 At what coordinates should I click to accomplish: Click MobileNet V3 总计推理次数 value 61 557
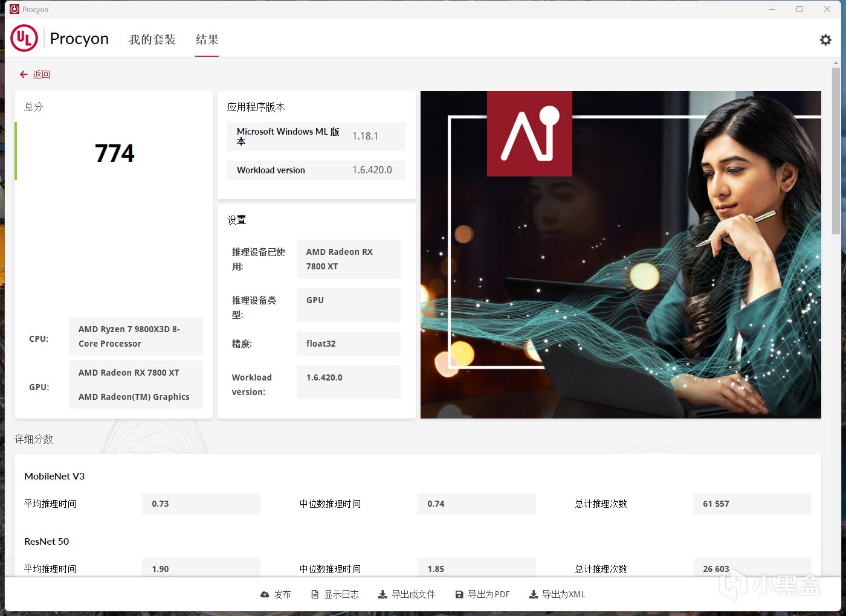pyautogui.click(x=752, y=504)
